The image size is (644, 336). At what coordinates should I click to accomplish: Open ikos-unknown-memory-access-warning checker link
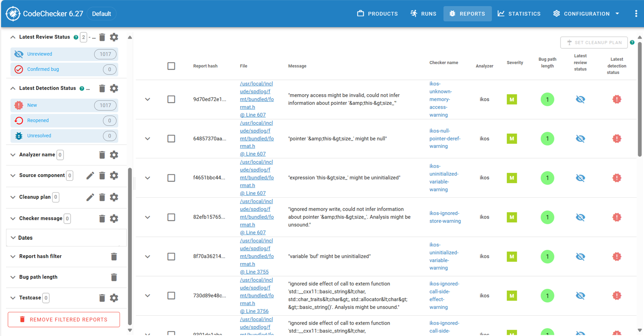(441, 99)
